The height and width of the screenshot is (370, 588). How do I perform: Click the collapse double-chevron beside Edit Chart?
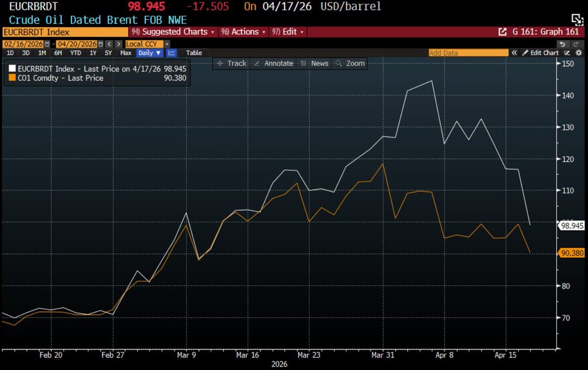pos(514,53)
